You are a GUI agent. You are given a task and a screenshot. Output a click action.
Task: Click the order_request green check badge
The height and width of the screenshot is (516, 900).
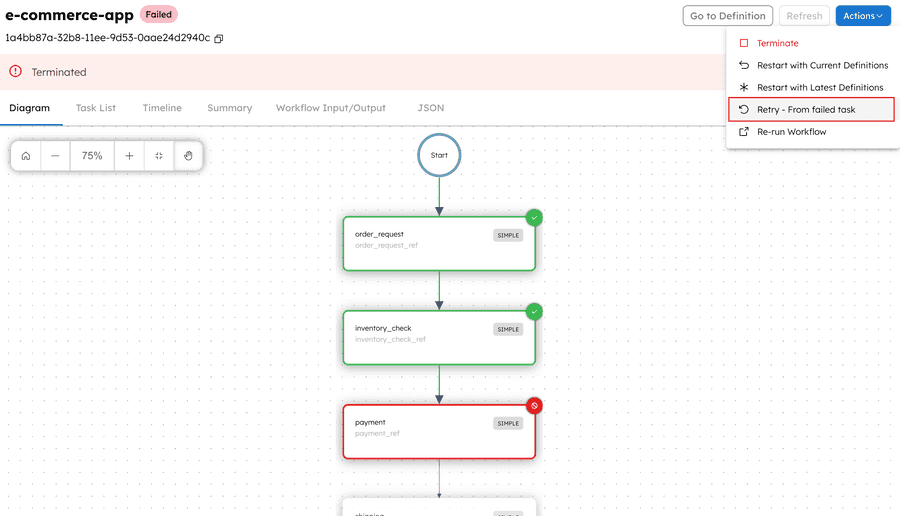(534, 218)
